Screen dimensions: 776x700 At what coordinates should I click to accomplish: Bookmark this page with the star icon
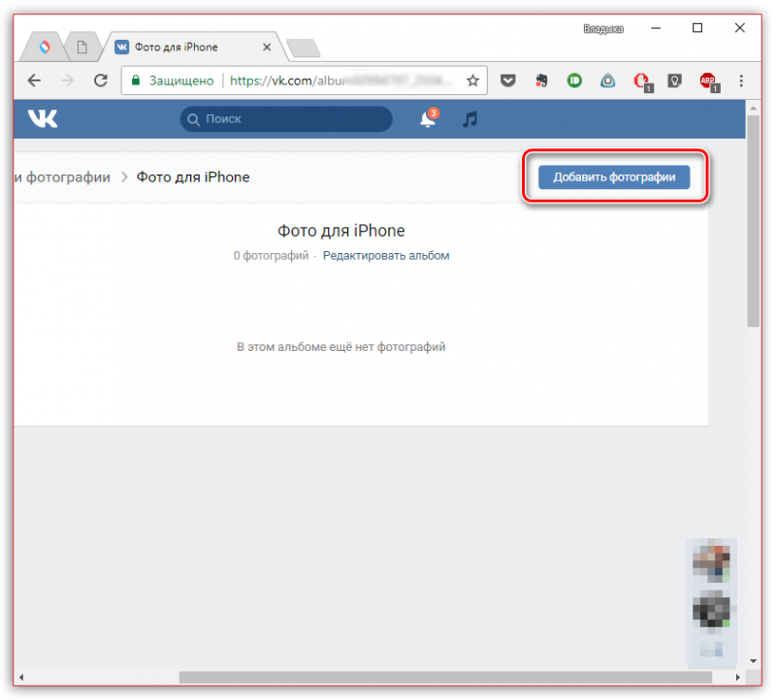[x=472, y=80]
